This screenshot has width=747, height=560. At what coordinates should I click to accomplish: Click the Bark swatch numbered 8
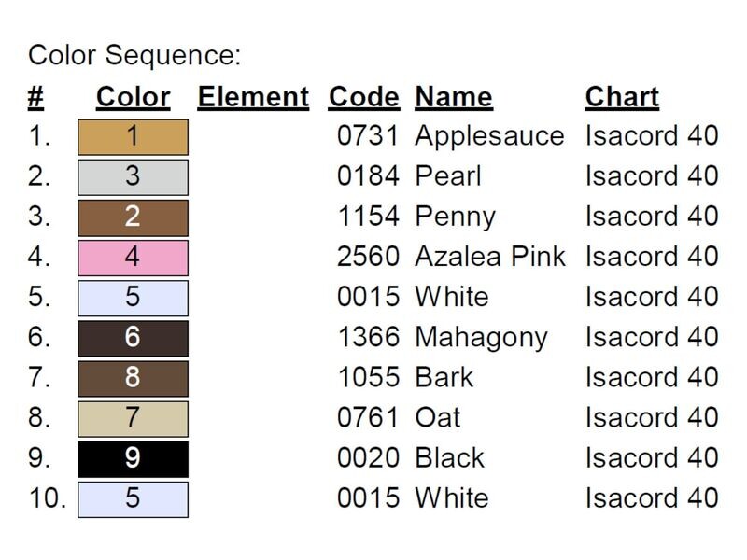click(x=133, y=379)
